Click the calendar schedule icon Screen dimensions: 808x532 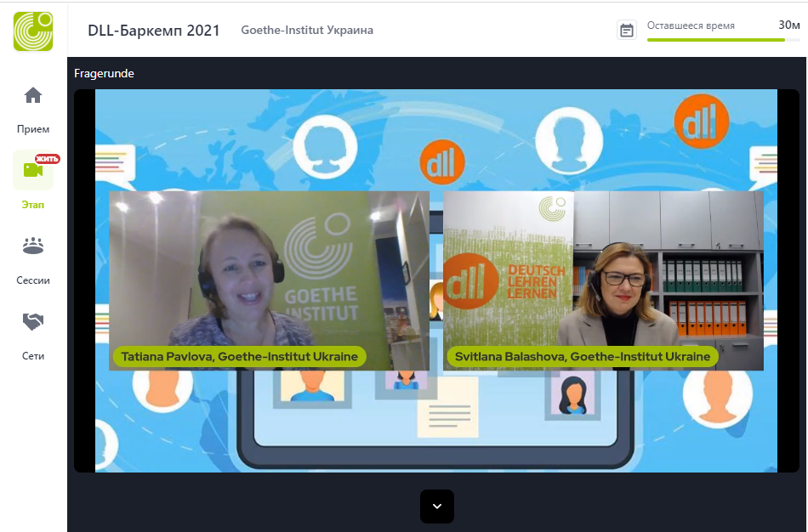[627, 31]
